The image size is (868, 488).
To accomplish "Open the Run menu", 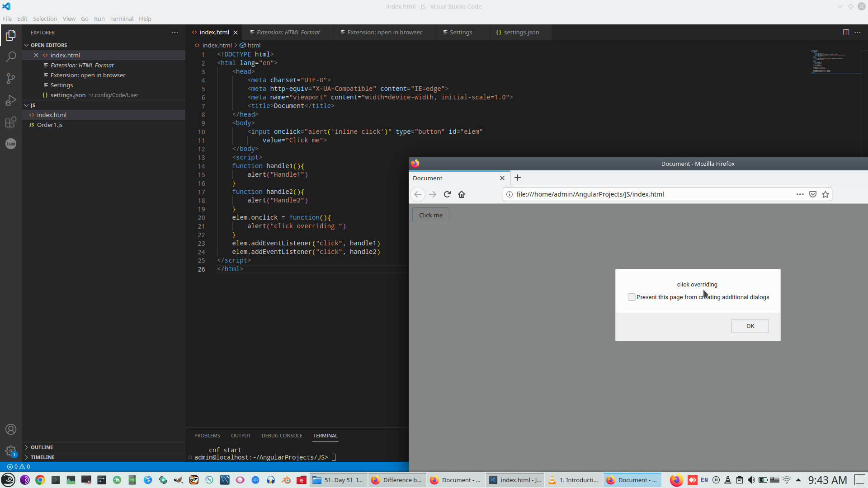I will (99, 19).
